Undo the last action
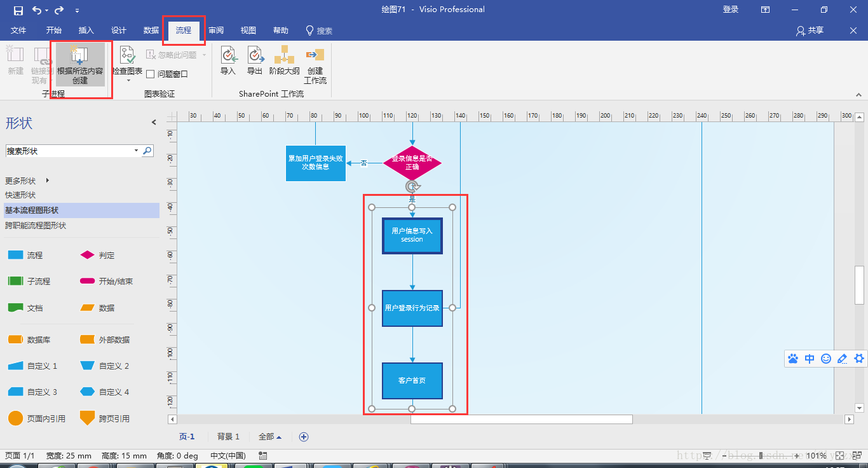 (37, 10)
